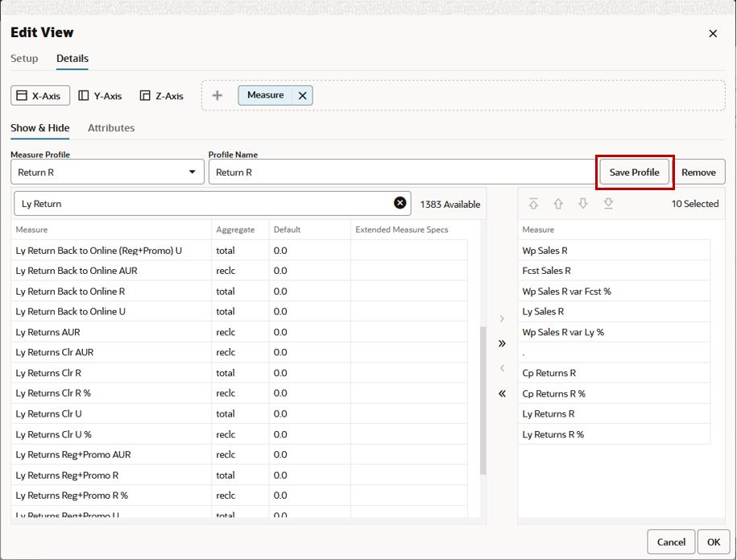Click the Save Profile button
737x560 pixels.
(634, 172)
